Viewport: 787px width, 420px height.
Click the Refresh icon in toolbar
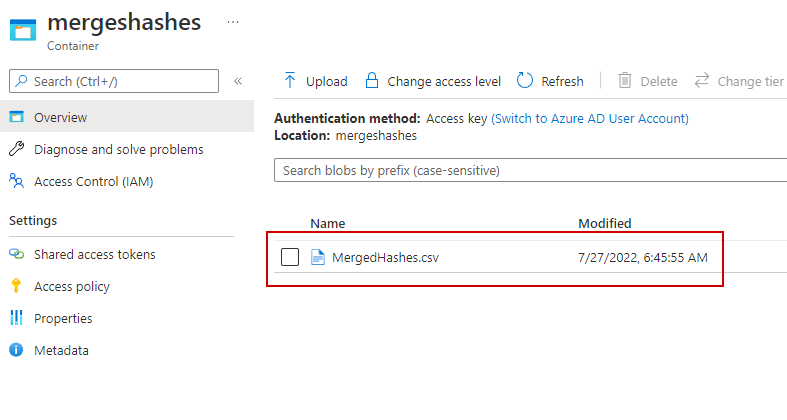525,81
